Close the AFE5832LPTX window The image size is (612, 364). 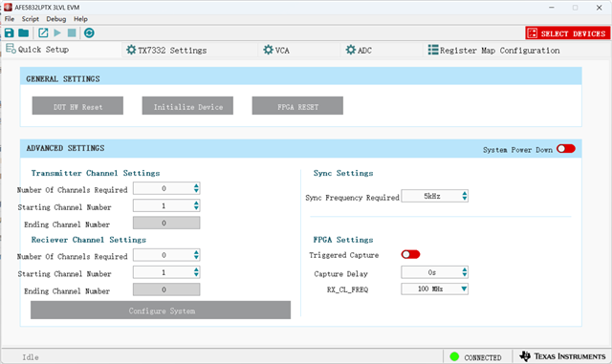click(x=600, y=8)
